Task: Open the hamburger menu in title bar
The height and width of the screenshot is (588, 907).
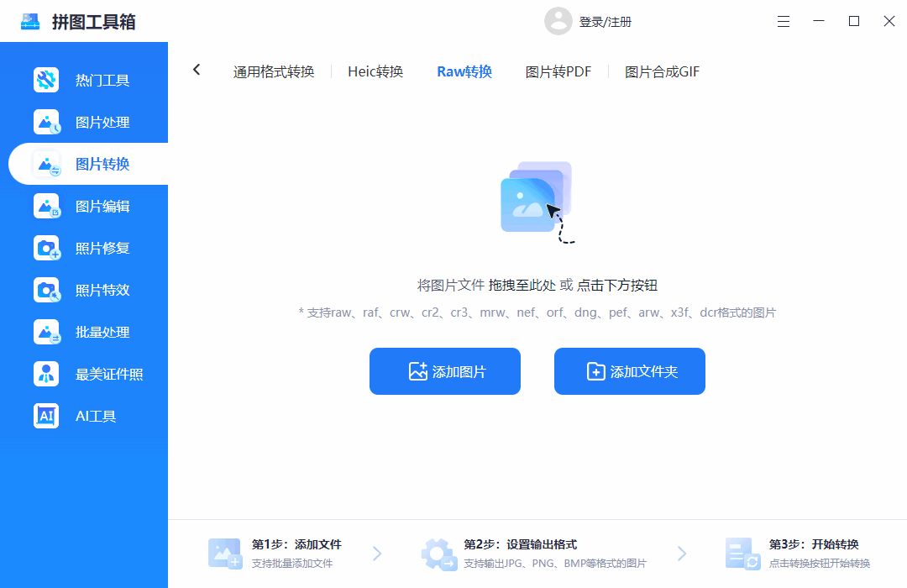Action: coord(784,21)
